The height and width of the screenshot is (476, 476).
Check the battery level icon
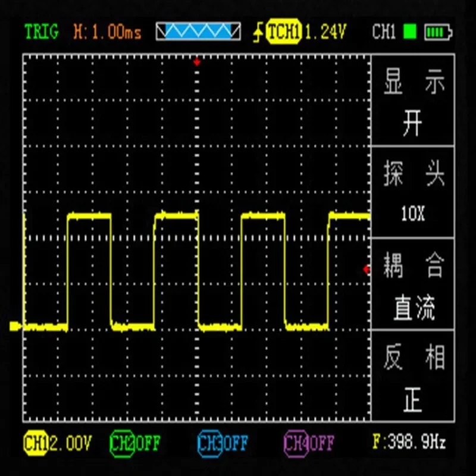point(438,32)
